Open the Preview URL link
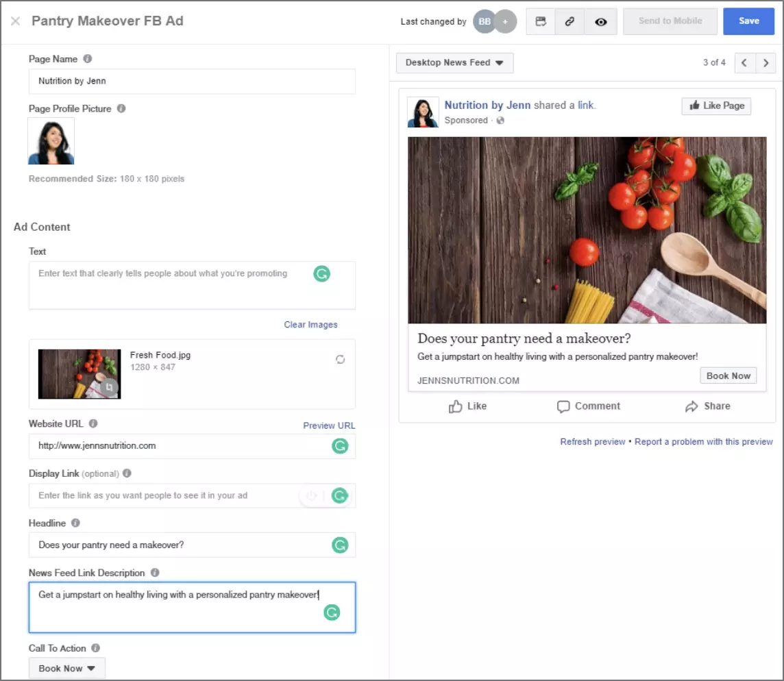The image size is (784, 681). (x=328, y=425)
